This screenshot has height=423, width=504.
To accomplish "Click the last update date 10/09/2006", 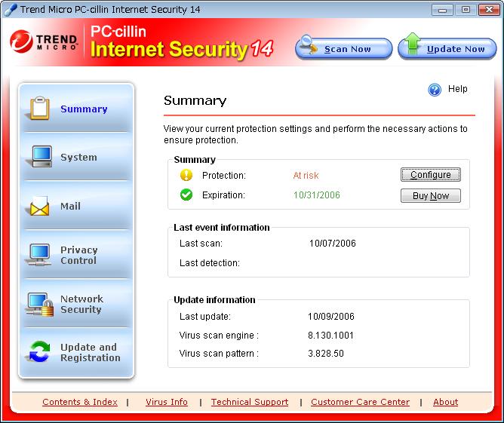I will pos(331,317).
